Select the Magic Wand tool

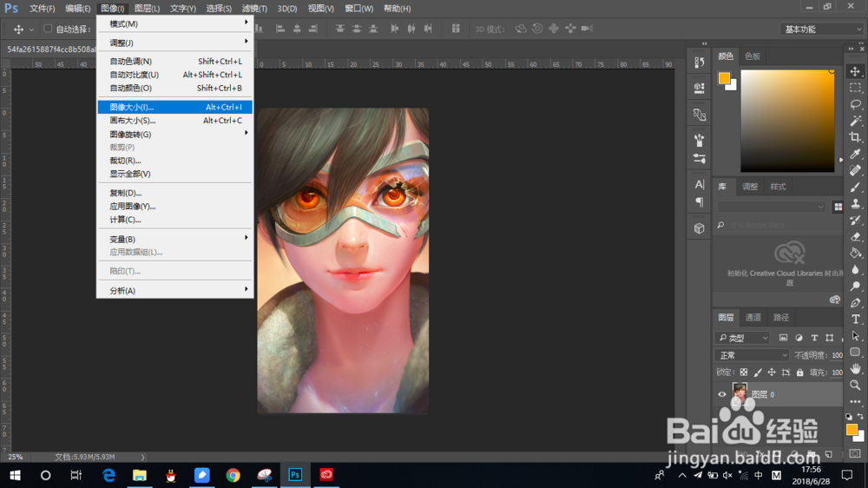coord(855,121)
